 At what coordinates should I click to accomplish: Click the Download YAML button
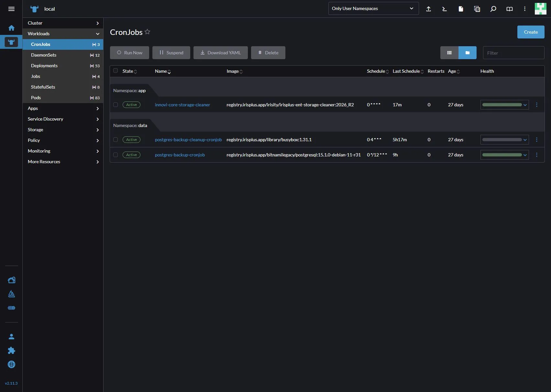(x=220, y=53)
